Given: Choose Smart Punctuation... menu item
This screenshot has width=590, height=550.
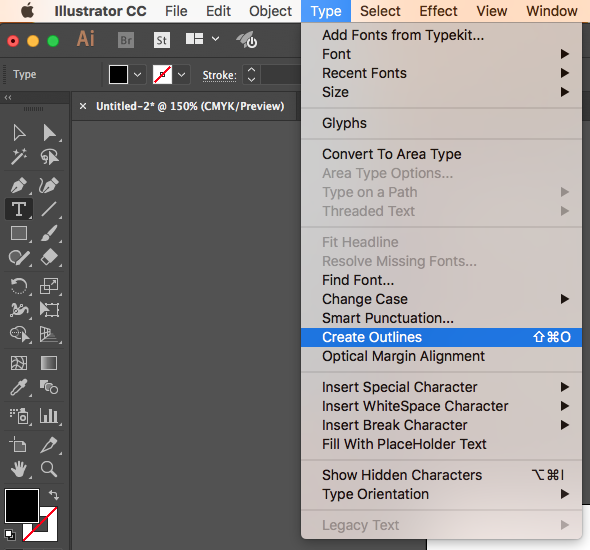Looking at the screenshot, I should (x=441, y=318).
